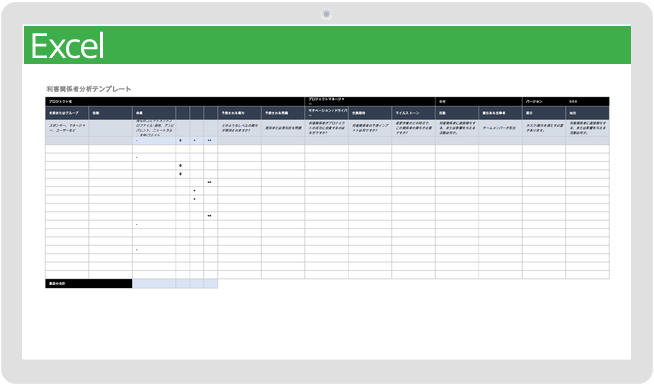654x385 pixels.
Task: Click the プロジェクトマネージャー header cell
Action: coord(370,101)
